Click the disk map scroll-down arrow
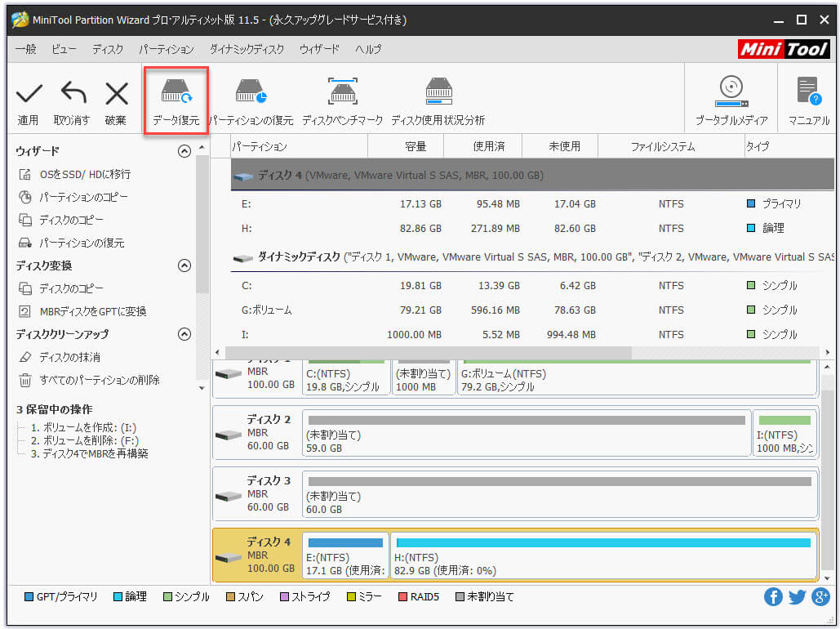The width and height of the screenshot is (840, 629). [828, 578]
